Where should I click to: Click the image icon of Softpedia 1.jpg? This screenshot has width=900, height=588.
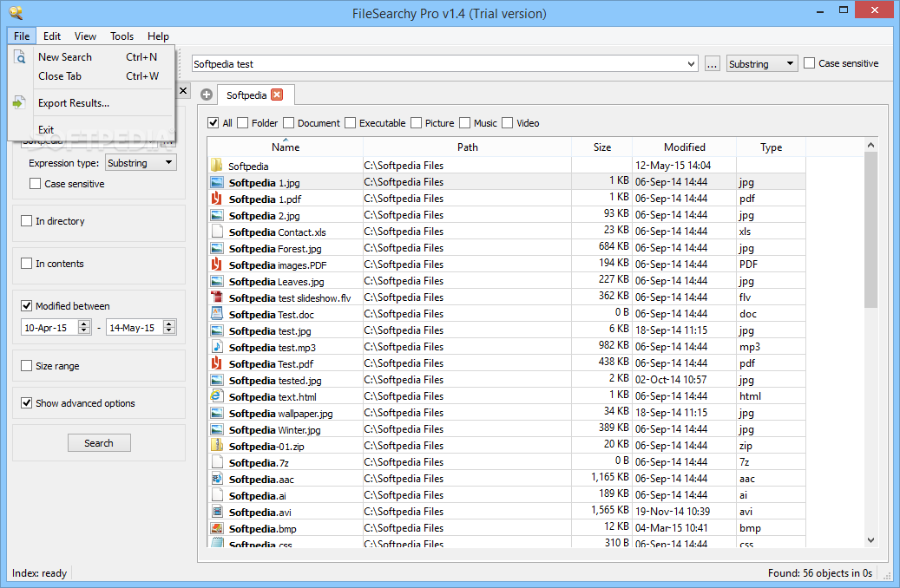(x=216, y=182)
